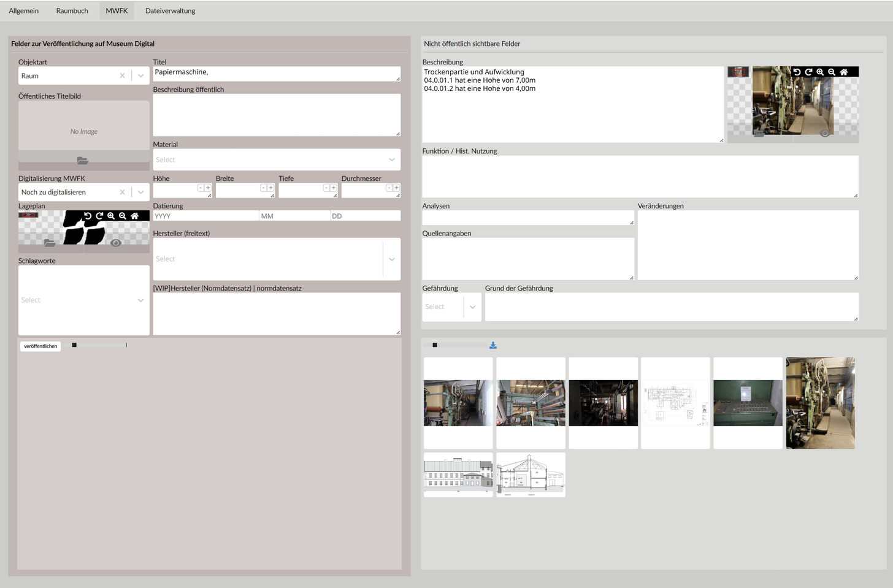Clear the Objektart value Raum
893x588 pixels.
click(x=122, y=76)
